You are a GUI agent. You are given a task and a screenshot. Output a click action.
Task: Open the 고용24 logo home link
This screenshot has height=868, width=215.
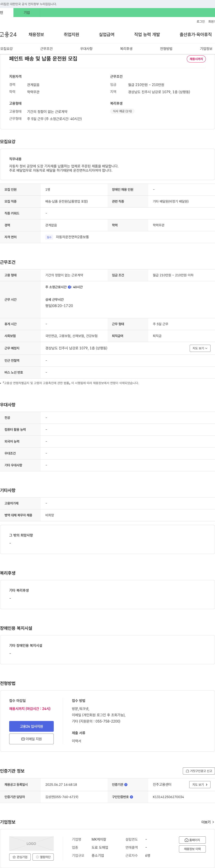8,34
